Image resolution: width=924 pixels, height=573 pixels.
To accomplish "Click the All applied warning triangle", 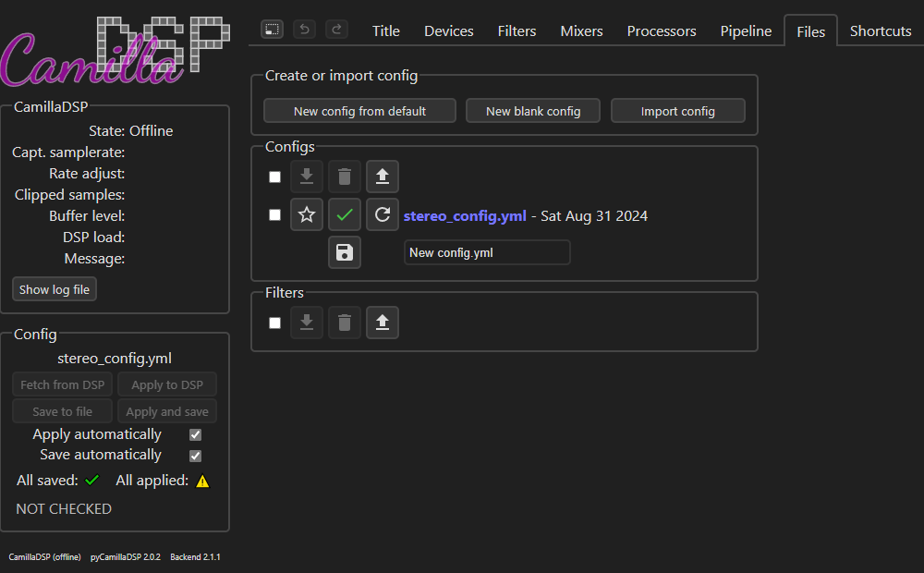I will click(202, 481).
